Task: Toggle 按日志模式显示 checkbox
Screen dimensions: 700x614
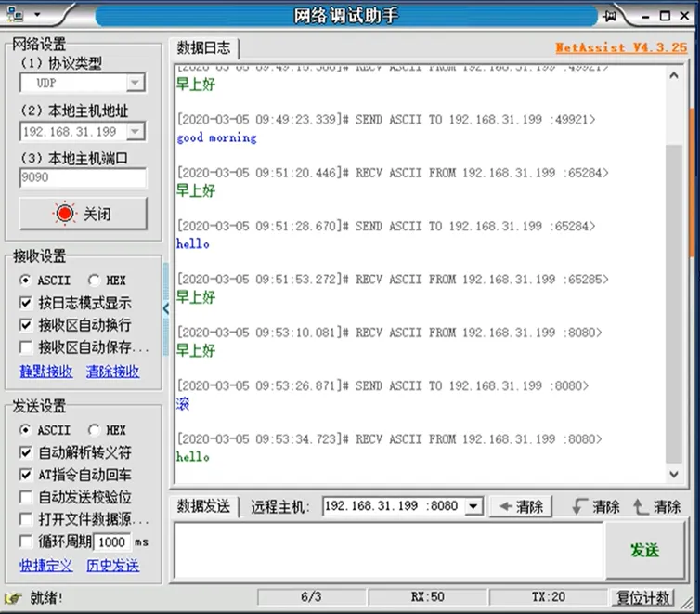Action: (x=26, y=303)
